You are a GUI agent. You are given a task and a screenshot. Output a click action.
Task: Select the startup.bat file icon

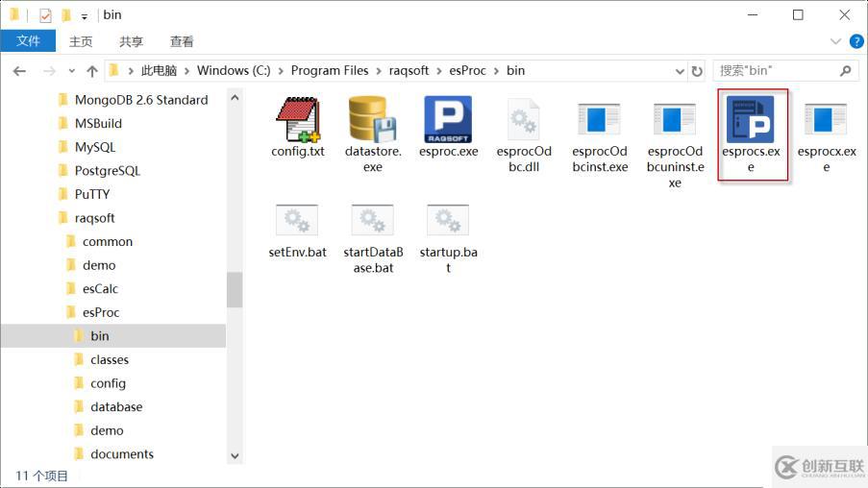(448, 220)
